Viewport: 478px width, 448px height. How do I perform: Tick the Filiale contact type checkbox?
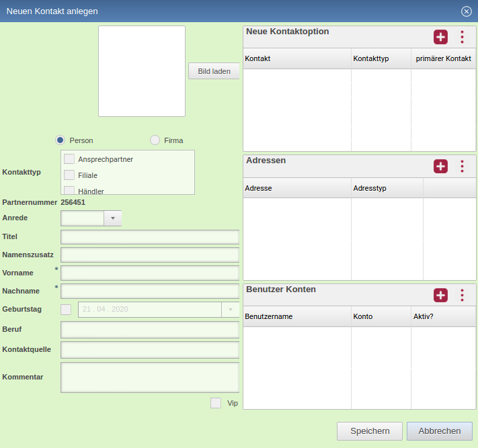pyautogui.click(x=69, y=175)
